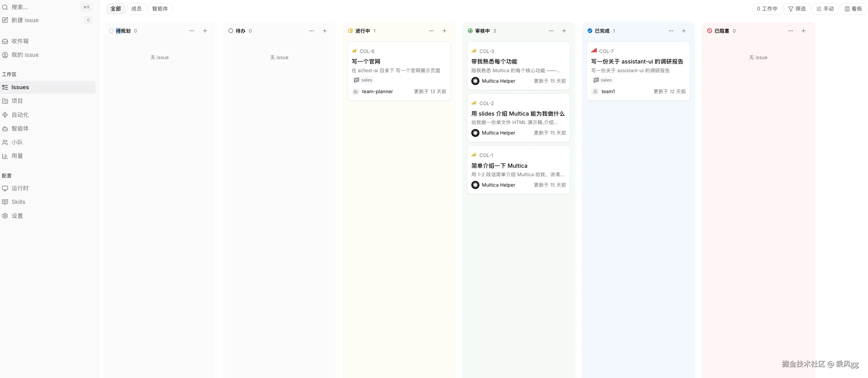This screenshot has width=868, height=378.
Task: Click the 进行中 status icon
Action: click(350, 31)
